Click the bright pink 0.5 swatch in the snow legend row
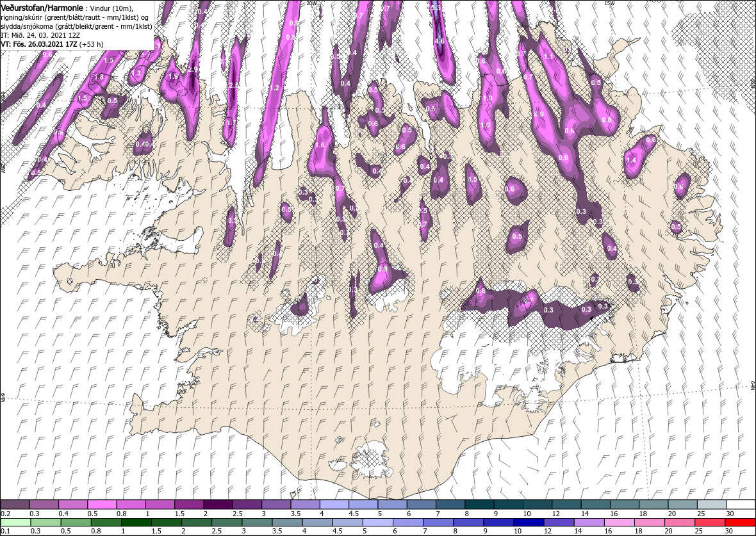The width and height of the screenshot is (756, 536). click(103, 504)
